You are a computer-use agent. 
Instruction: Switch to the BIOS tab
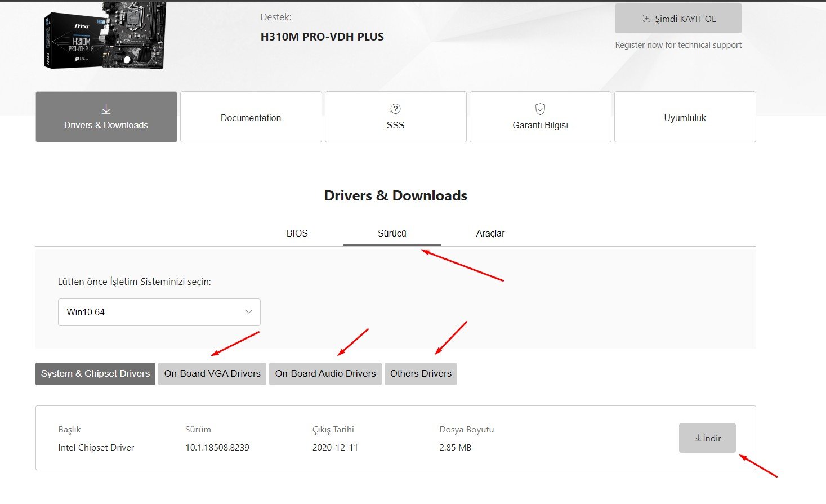[x=297, y=233]
